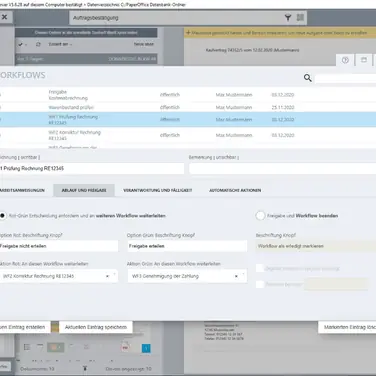Open the help question-mark icon
The height and width of the screenshot is (376, 376).
point(345,60)
